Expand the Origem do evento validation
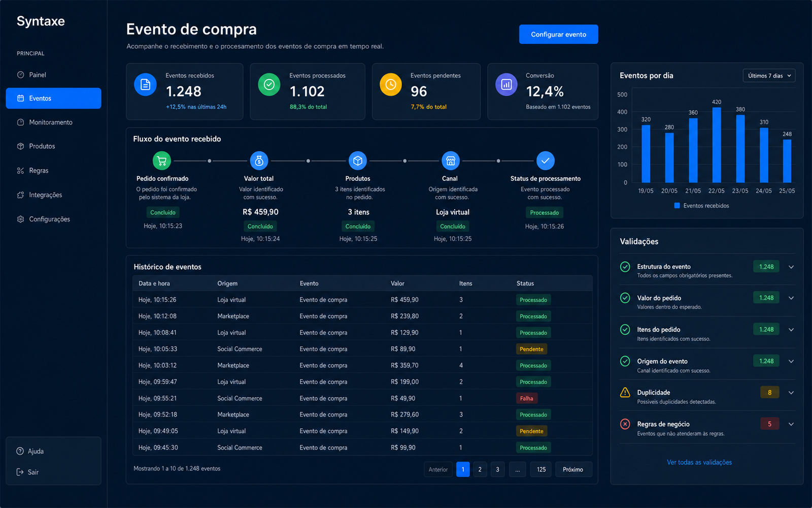812x508 pixels. pyautogui.click(x=791, y=361)
